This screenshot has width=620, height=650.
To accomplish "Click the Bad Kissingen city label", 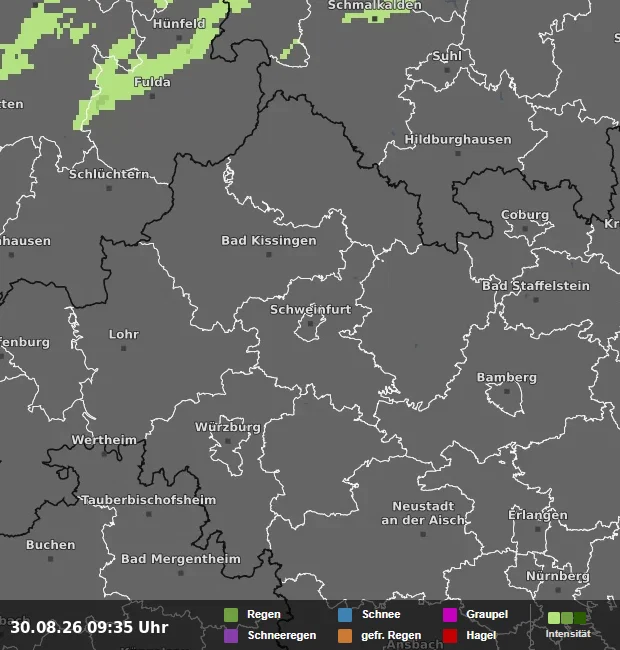I will pyautogui.click(x=269, y=240).
